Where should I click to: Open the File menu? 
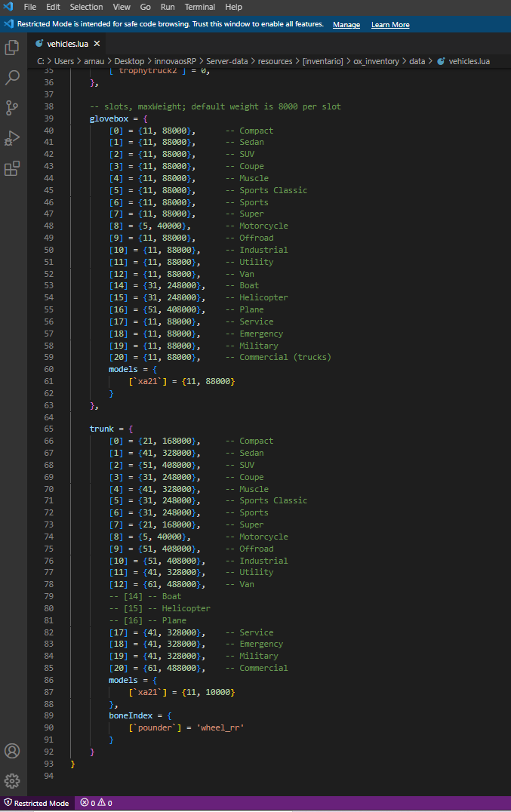click(30, 7)
